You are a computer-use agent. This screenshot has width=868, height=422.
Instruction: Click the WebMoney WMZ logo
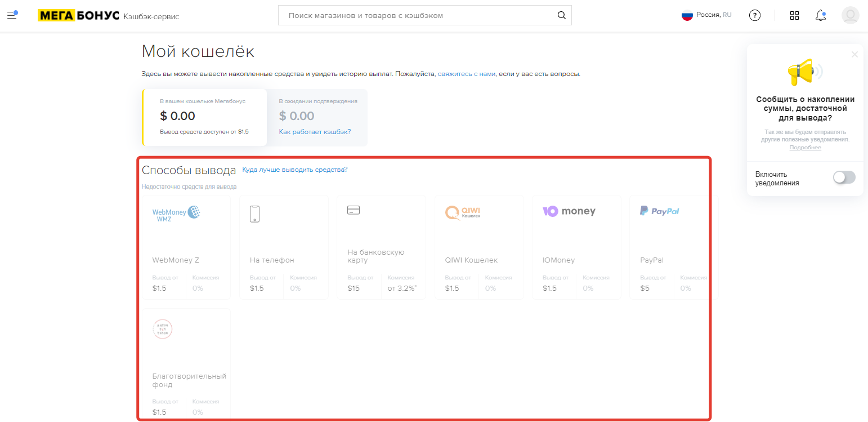176,213
